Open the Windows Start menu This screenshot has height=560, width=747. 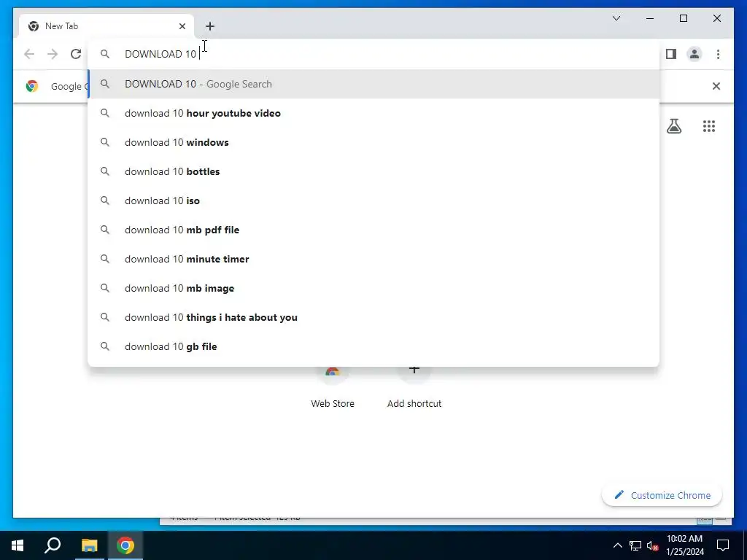click(x=18, y=545)
